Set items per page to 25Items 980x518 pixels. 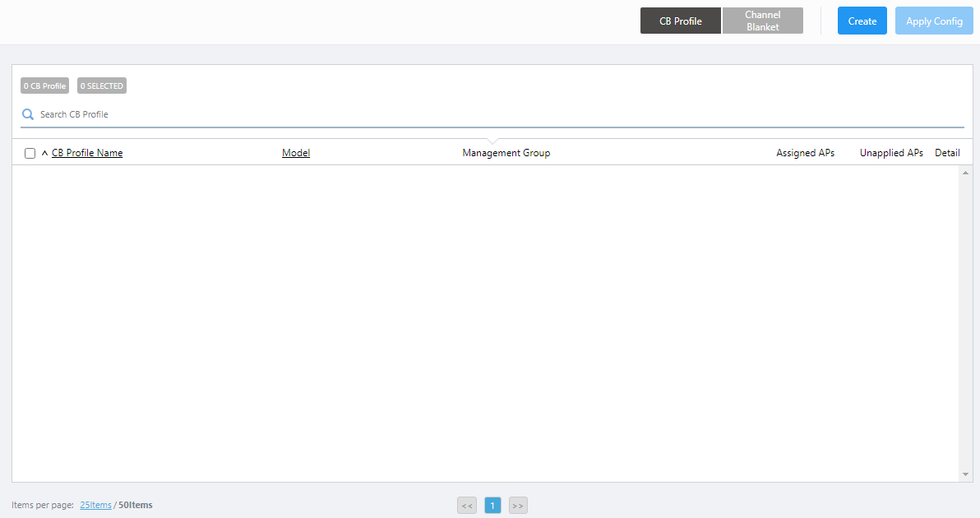[95, 505]
